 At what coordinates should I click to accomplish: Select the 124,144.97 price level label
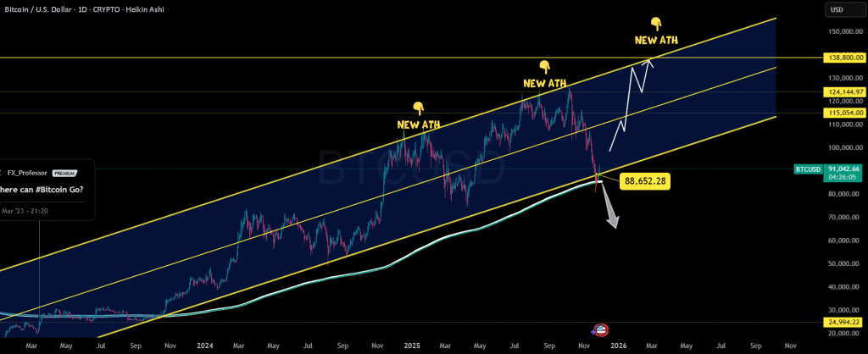coord(843,91)
